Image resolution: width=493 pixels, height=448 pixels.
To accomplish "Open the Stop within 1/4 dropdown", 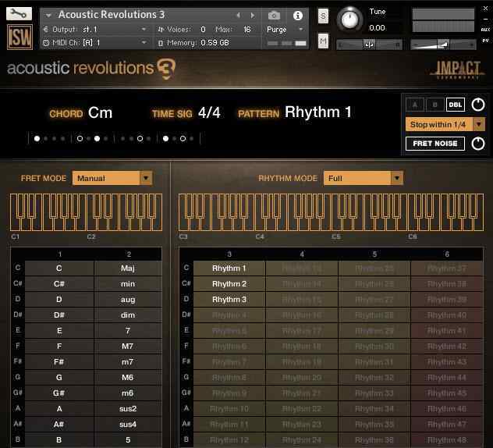I will pyautogui.click(x=445, y=125).
